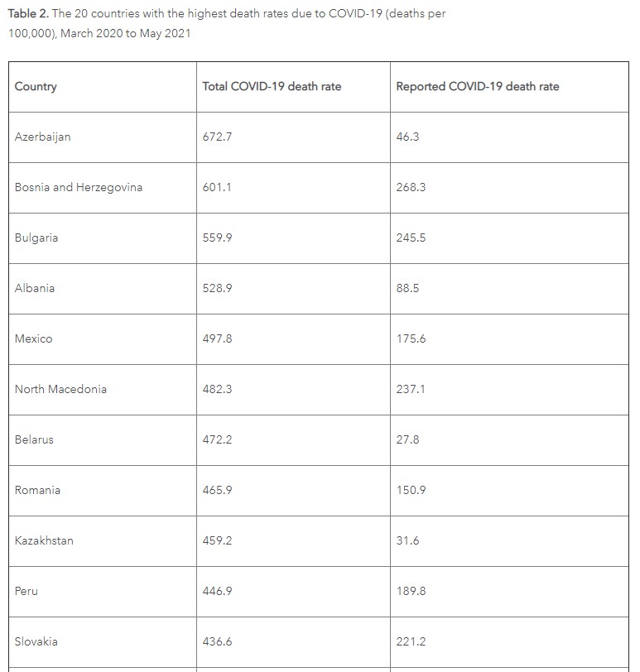
Task: Select the Romania country cell
Action: [x=37, y=490]
